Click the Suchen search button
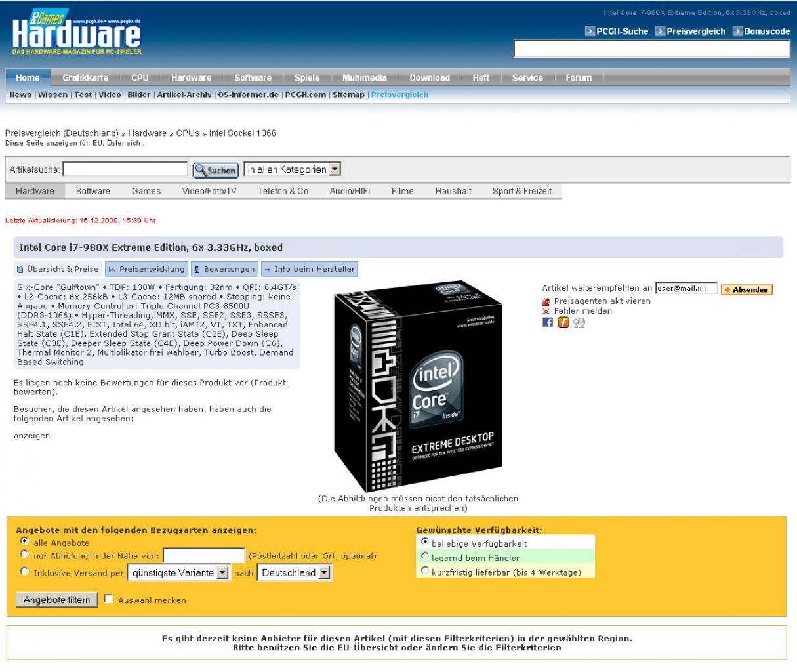This screenshot has width=797, height=672. (x=215, y=170)
